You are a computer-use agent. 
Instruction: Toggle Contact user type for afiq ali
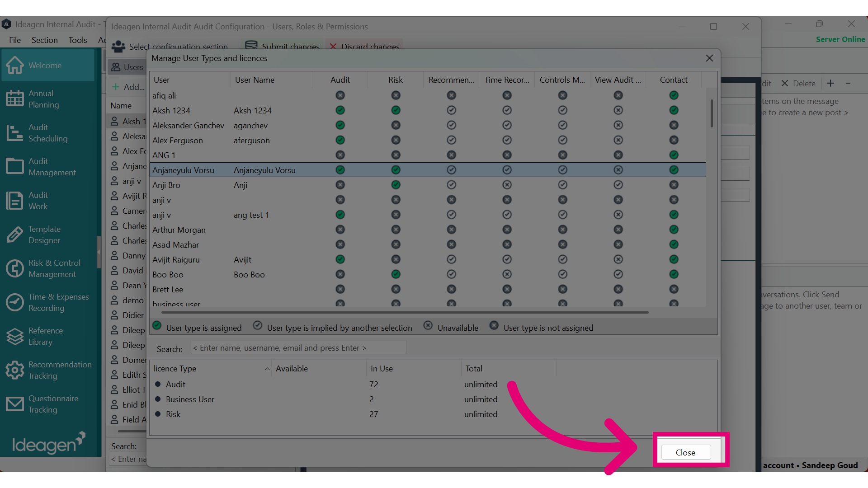coord(674,95)
